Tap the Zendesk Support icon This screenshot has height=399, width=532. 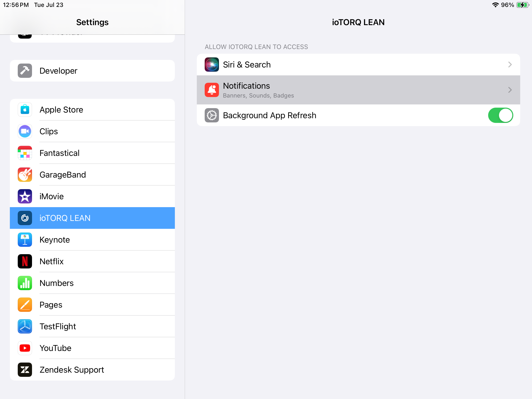25,370
